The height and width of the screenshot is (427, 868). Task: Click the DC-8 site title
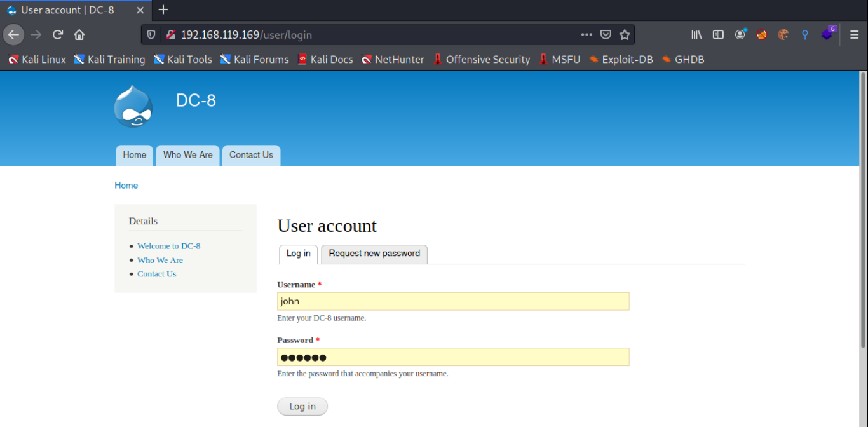pos(196,100)
